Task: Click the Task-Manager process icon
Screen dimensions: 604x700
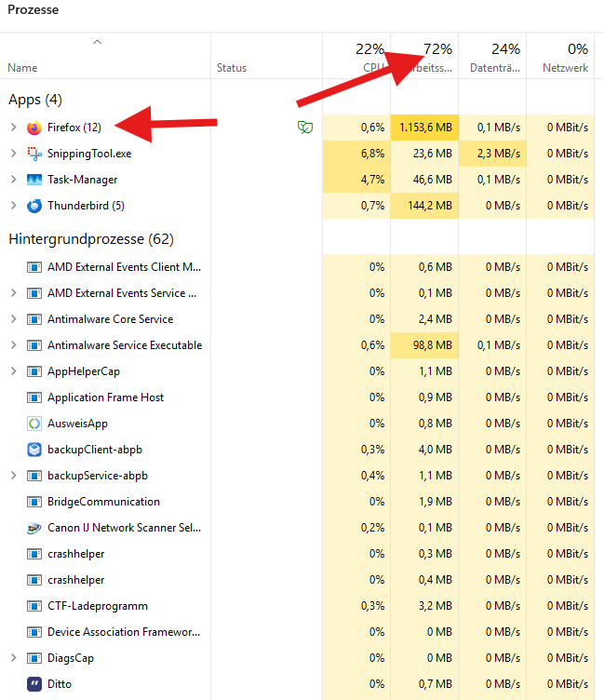Action: point(34,179)
